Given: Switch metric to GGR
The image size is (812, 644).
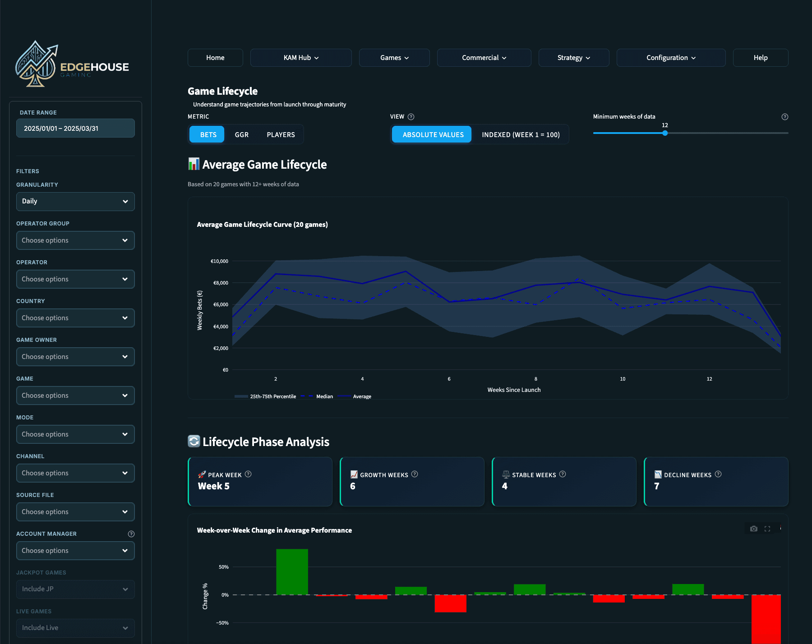Looking at the screenshot, I should [242, 134].
